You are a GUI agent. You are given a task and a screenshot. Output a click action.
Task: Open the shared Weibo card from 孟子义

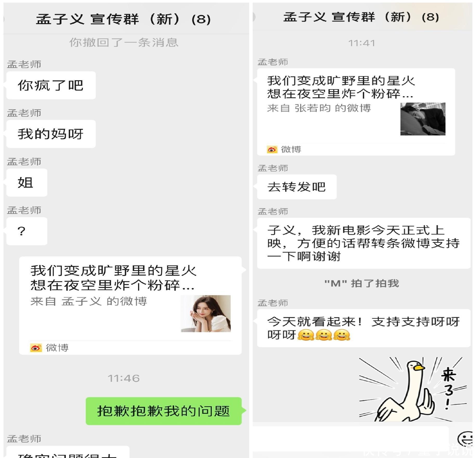coord(130,306)
